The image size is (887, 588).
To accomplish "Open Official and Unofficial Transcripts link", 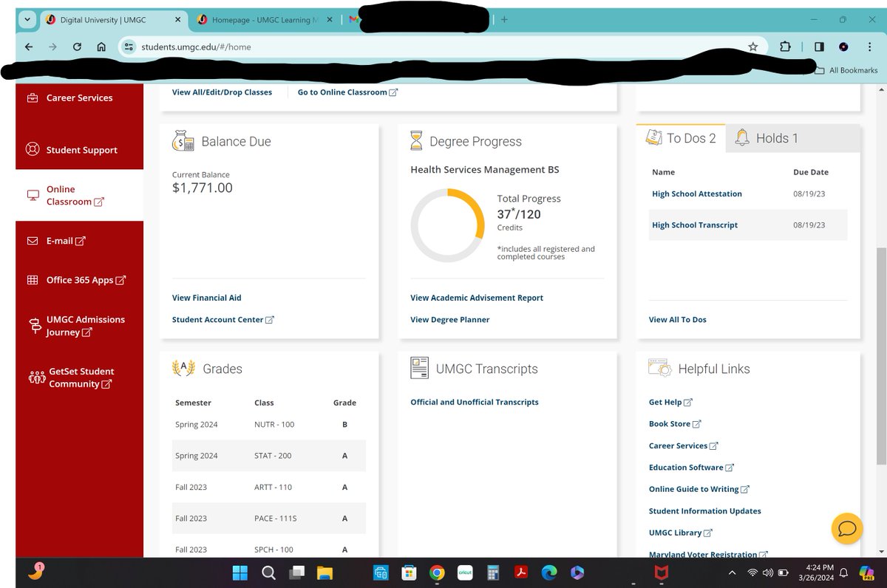I will (475, 402).
